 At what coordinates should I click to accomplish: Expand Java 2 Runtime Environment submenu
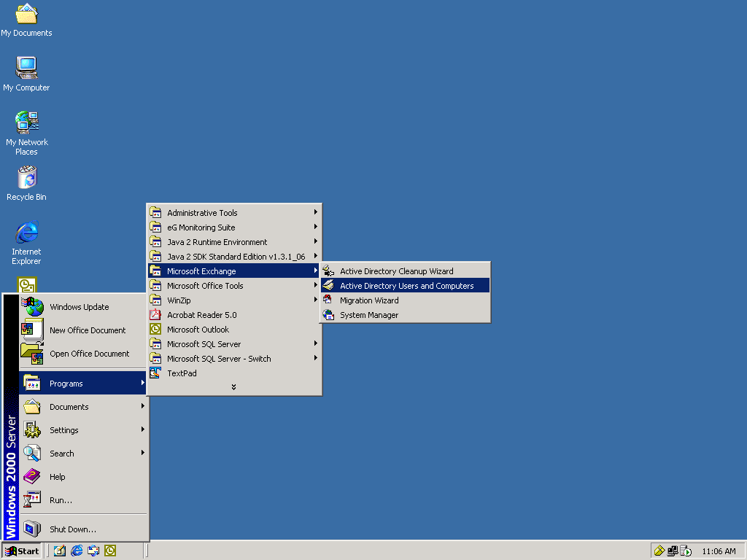pyautogui.click(x=234, y=242)
